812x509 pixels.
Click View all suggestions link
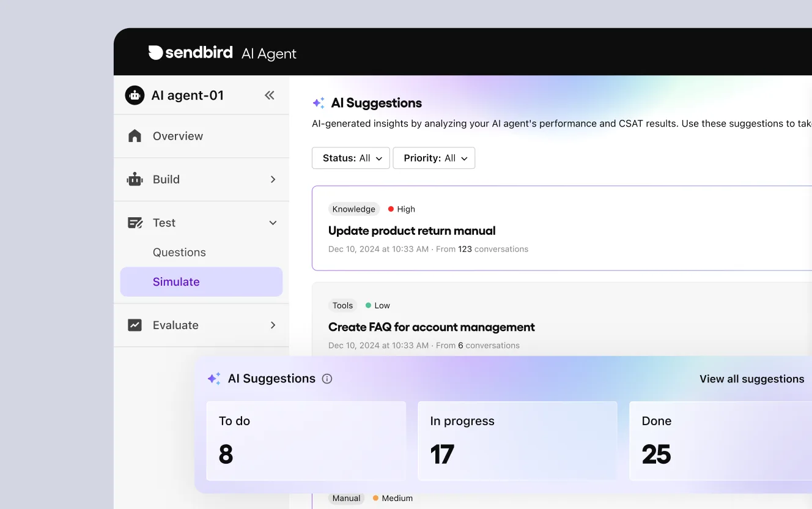[x=751, y=379]
